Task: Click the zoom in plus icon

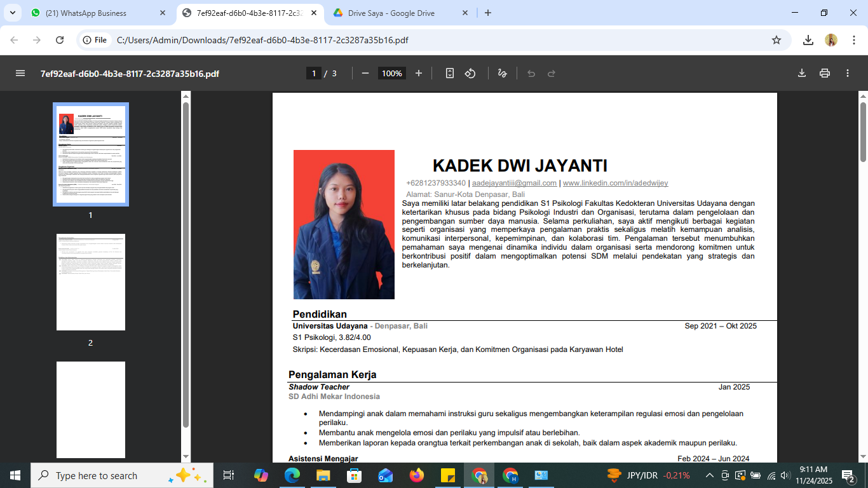Action: click(x=419, y=73)
